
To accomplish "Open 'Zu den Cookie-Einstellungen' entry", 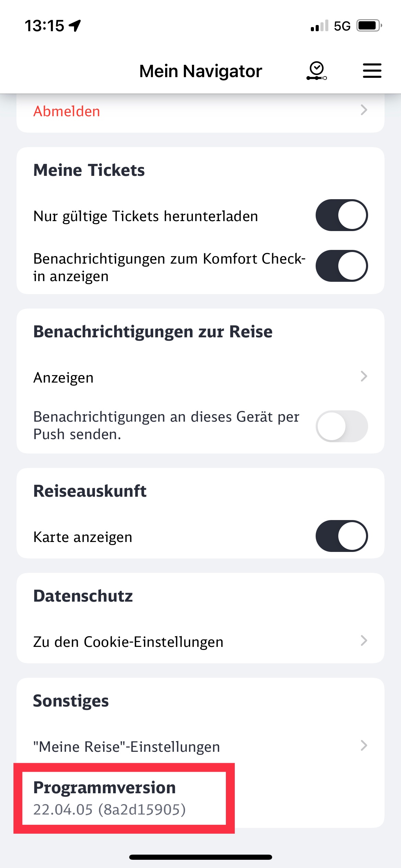I will pos(128,642).
